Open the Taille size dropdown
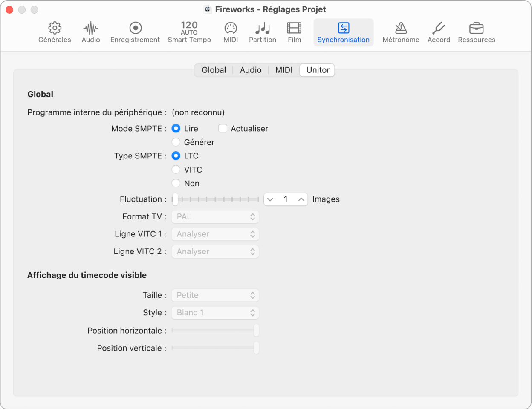 [215, 295]
